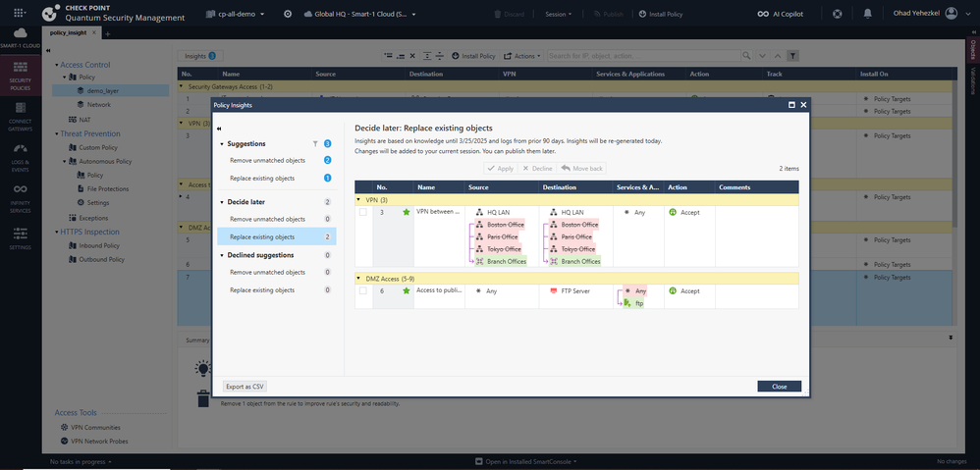This screenshot has width=980, height=470.
Task: Click the rule search input field
Action: click(x=644, y=56)
